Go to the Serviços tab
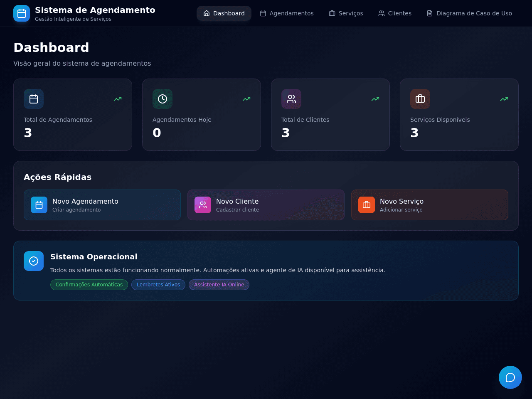Screen dimensions: 532x399 click(x=346, y=13)
